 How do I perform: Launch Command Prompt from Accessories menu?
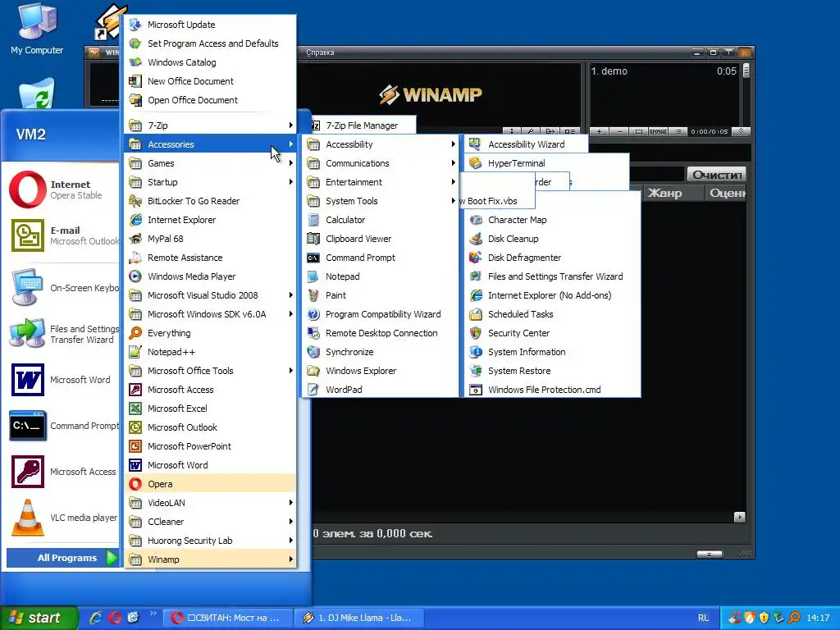click(381, 258)
